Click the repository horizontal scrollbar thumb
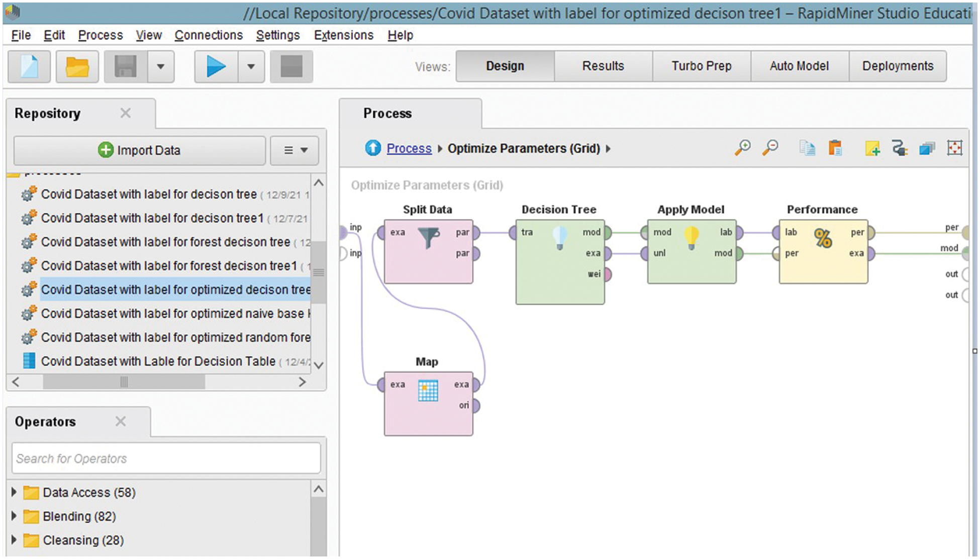The width and height of the screenshot is (980, 559). (x=124, y=382)
